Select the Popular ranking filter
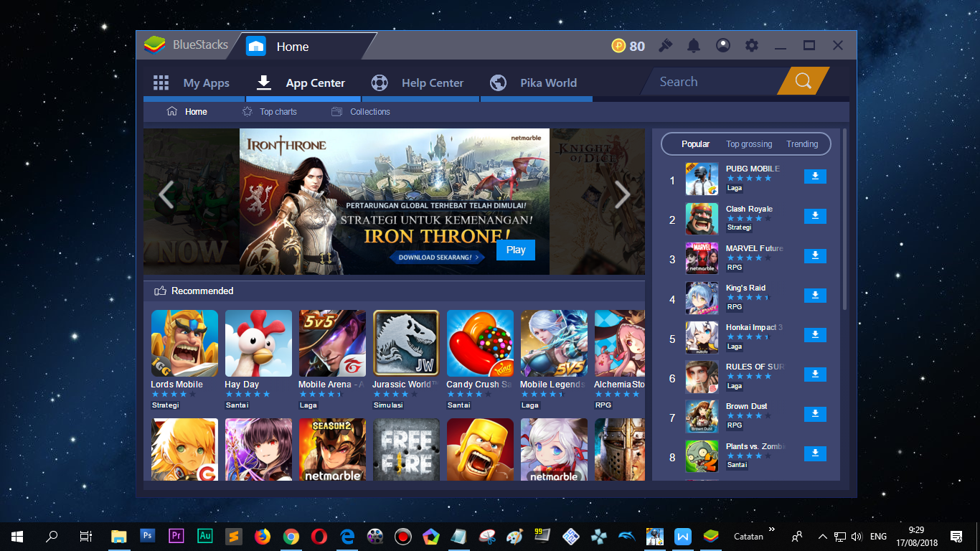This screenshot has width=980, height=551. click(x=695, y=144)
